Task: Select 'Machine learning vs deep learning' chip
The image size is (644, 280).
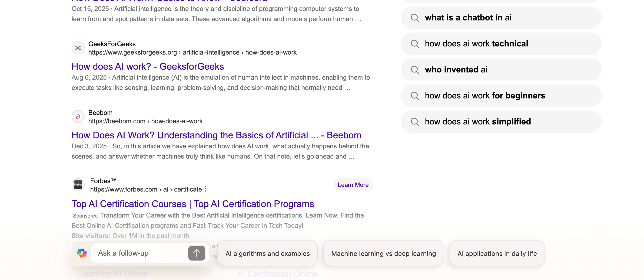Action: point(383,253)
